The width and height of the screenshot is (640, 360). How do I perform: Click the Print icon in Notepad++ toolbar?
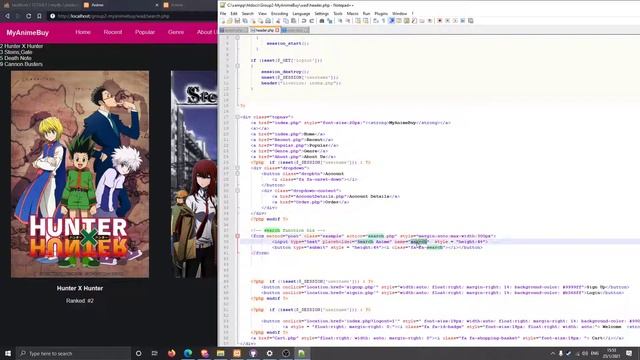pos(268,21)
